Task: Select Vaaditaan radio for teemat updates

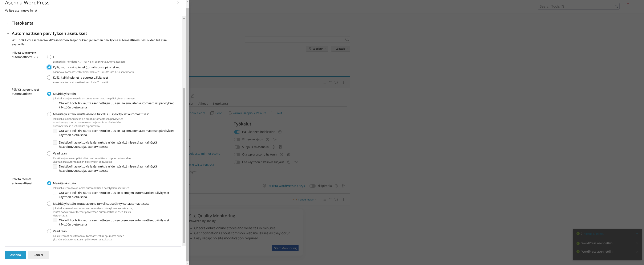Action: click(49, 231)
